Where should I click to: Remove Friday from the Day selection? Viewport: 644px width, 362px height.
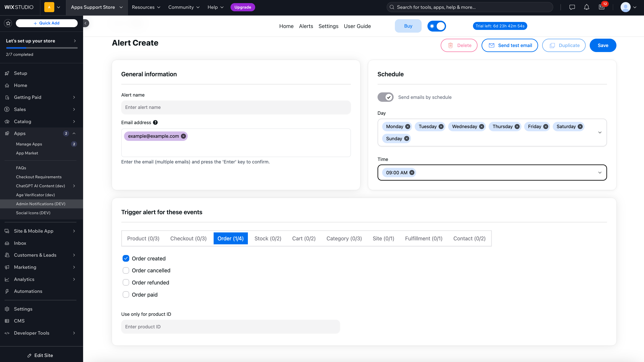[546, 127]
